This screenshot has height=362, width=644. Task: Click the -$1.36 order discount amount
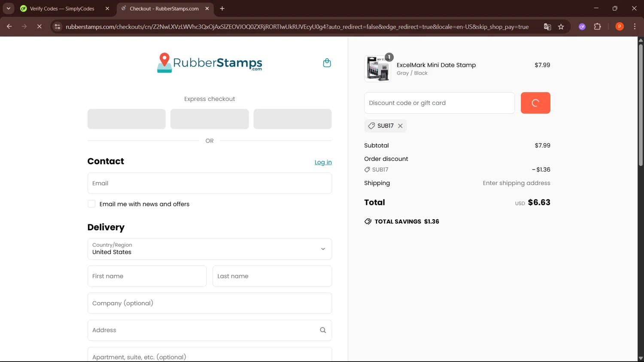point(541,169)
